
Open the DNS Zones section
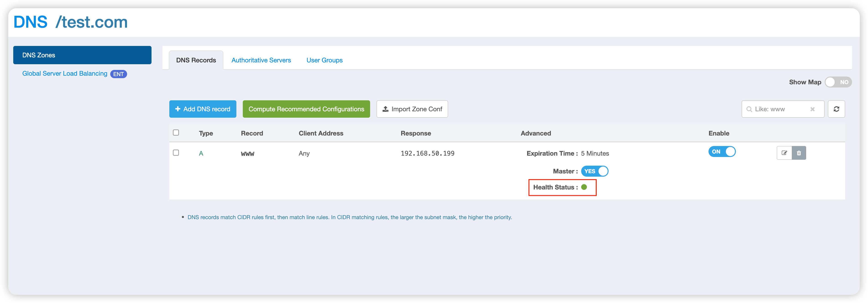coord(82,55)
